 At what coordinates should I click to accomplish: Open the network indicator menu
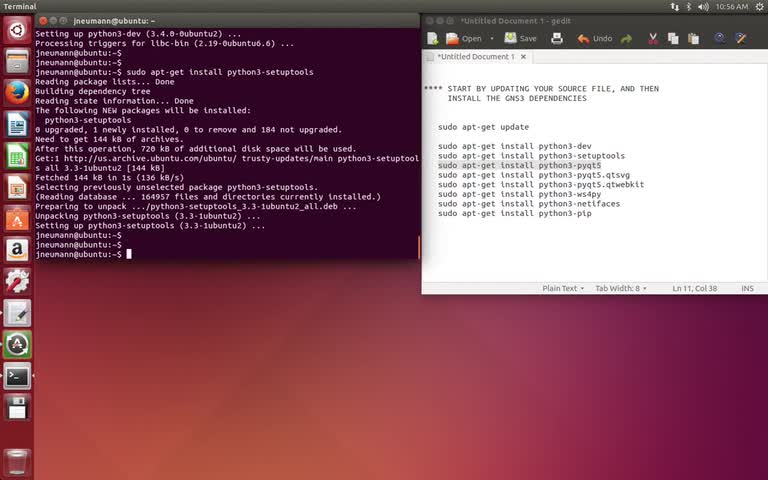tap(674, 6)
